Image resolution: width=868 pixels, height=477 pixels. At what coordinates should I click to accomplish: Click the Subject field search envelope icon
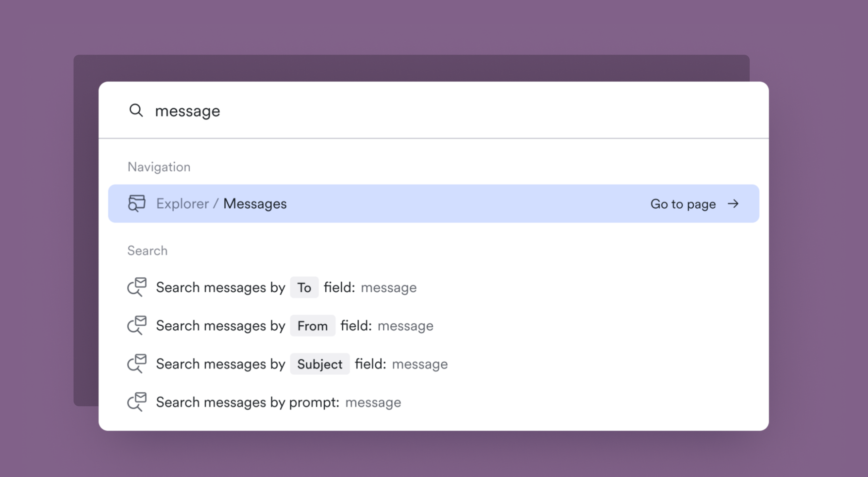point(137,364)
